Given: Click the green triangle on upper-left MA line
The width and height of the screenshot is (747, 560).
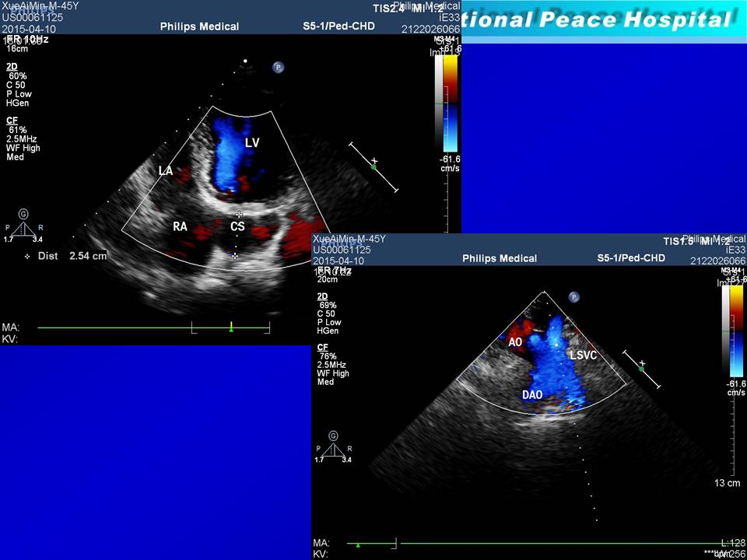Looking at the screenshot, I should point(231,329).
